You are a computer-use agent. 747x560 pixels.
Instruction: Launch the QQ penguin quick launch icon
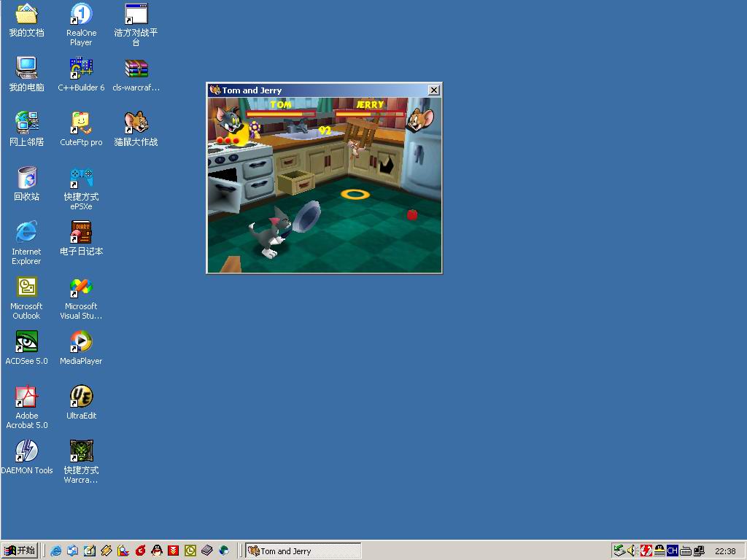tap(157, 551)
